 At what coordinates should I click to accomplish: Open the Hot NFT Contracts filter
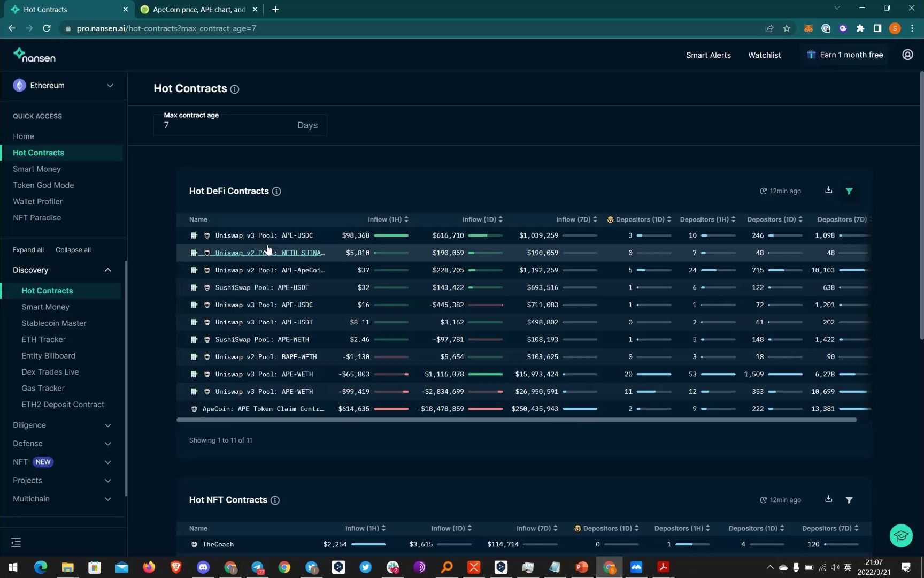[849, 500]
